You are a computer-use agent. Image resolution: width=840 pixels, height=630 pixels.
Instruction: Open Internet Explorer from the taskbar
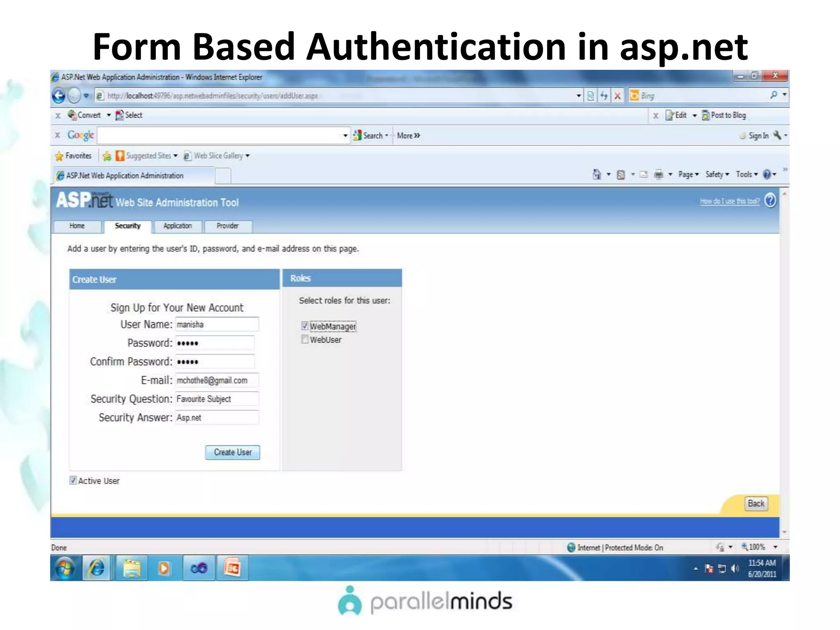[97, 568]
